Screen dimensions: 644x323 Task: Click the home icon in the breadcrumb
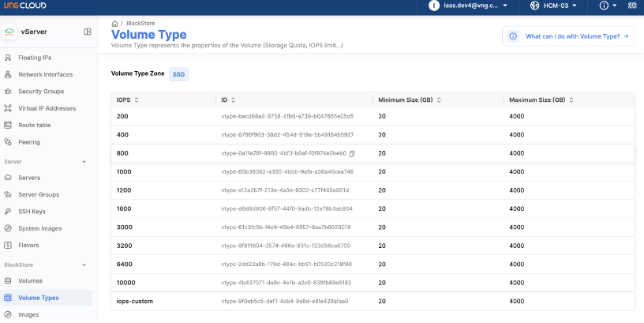coord(115,24)
